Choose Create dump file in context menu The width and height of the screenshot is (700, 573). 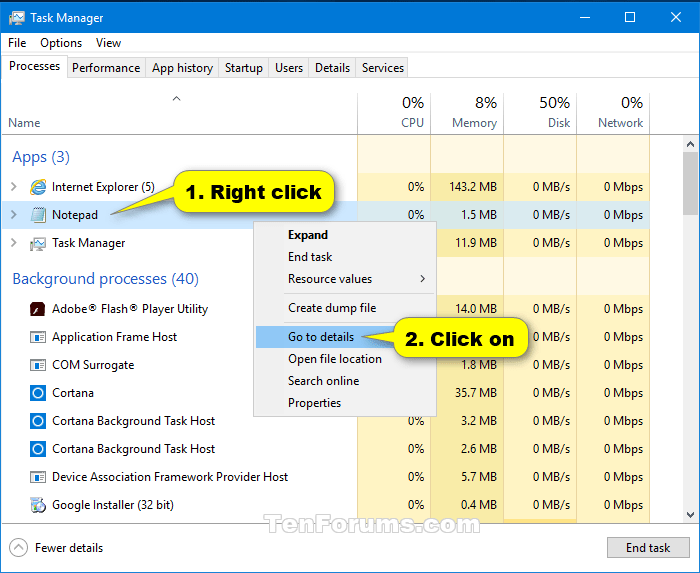[x=346, y=308]
